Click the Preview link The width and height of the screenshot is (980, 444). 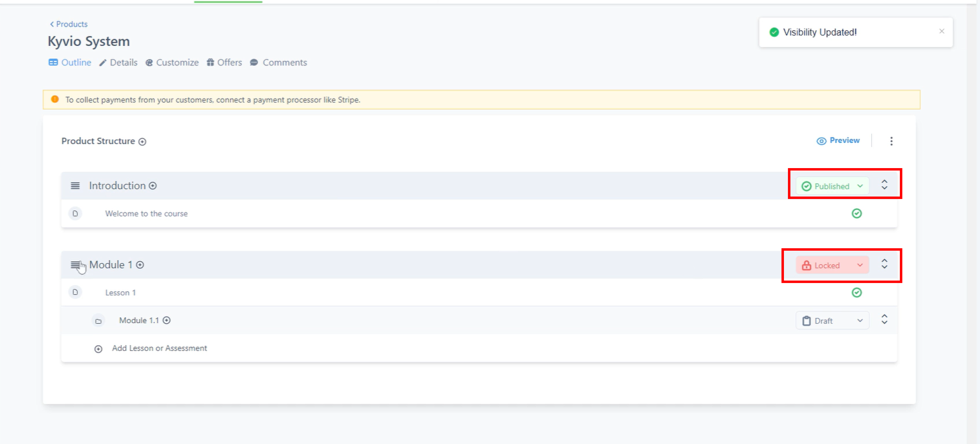pos(838,140)
